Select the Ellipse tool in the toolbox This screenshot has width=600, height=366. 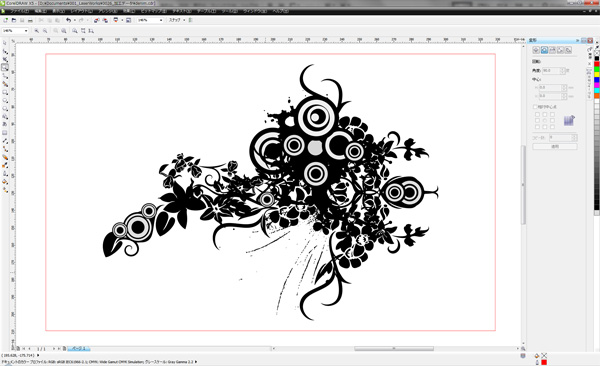pyautogui.click(x=5, y=100)
